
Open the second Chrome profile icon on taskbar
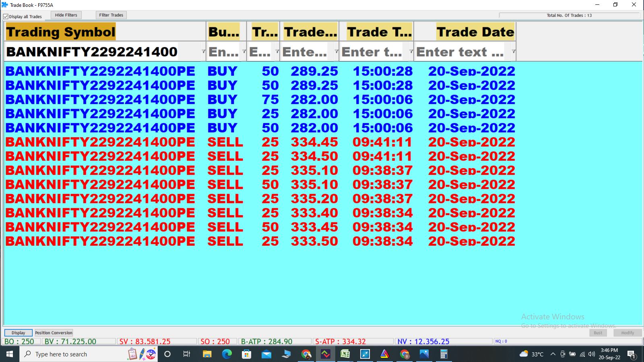[405, 354]
